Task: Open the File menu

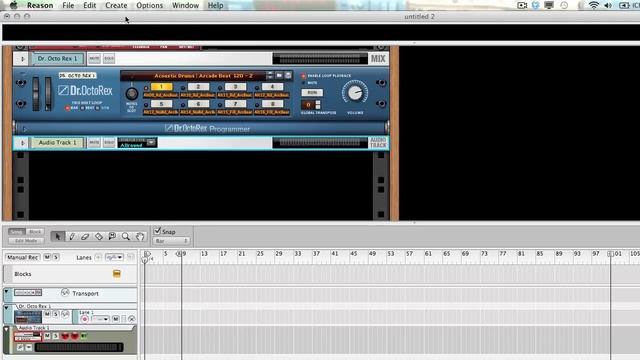Action: 68,5
